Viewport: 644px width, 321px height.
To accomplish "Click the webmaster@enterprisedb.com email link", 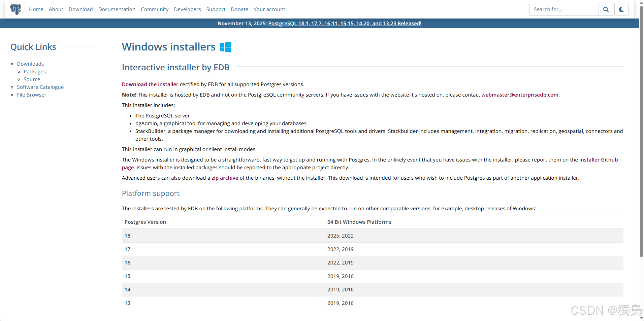I will [519, 95].
